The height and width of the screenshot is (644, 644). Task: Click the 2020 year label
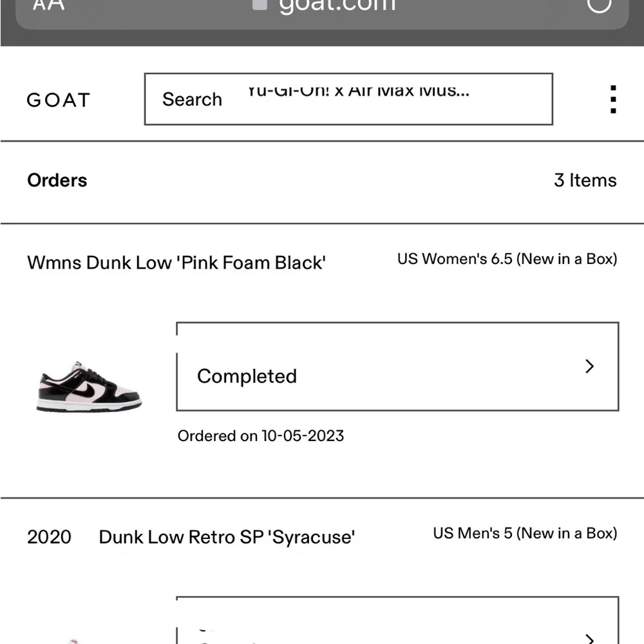(49, 537)
